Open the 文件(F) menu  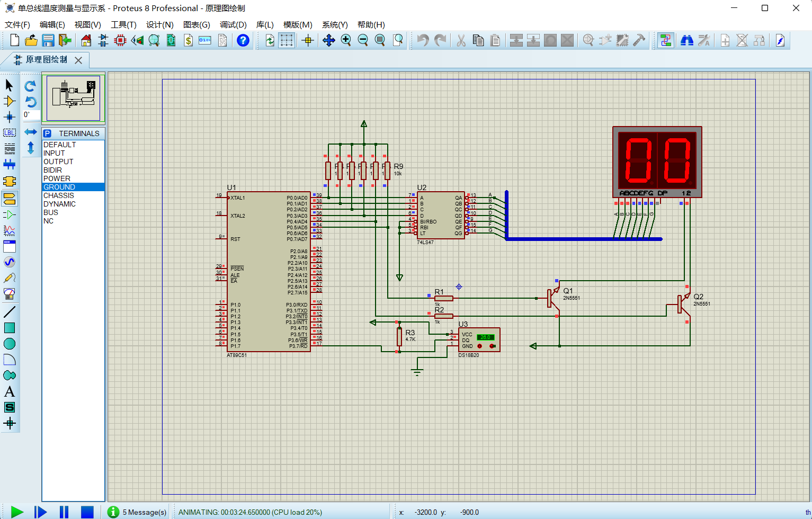17,24
